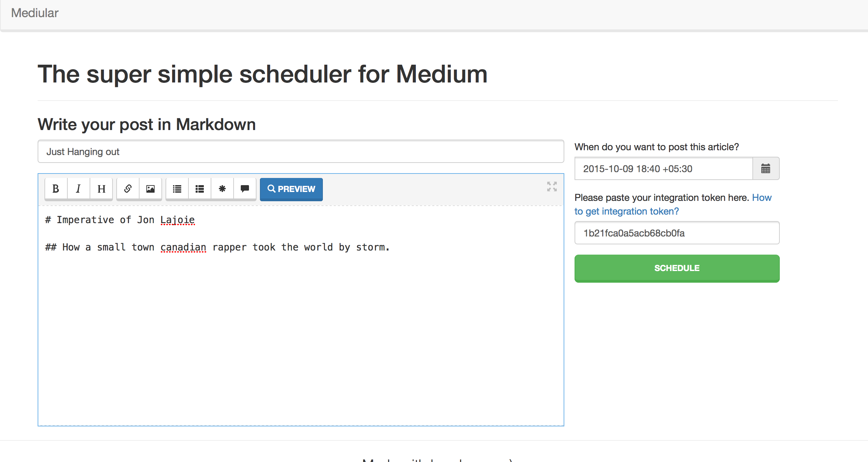Open the 'How to get integration token?' link
This screenshot has height=462, width=868.
pos(627,211)
